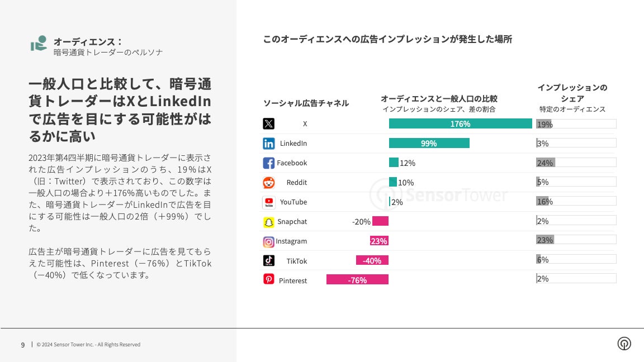The height and width of the screenshot is (362, 644).
Task: Click the 24% Facebook impression share bar
Action: (545, 163)
